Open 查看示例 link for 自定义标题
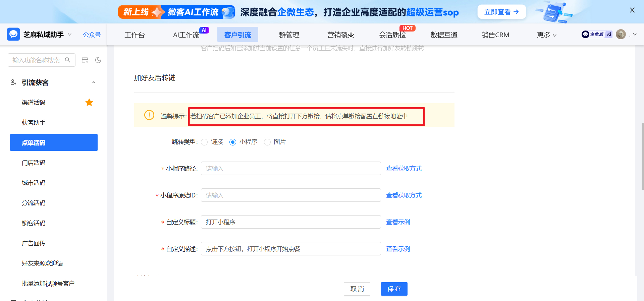 pos(398,222)
